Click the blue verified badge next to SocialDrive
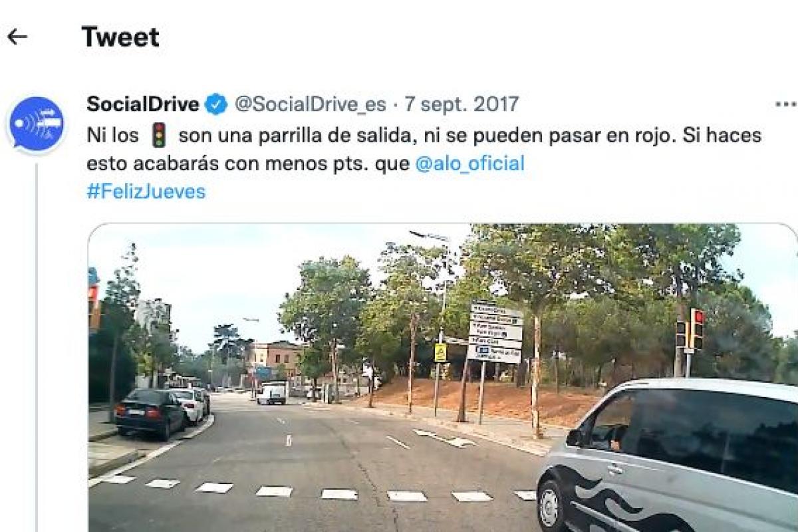The height and width of the screenshot is (532, 798). click(216, 104)
